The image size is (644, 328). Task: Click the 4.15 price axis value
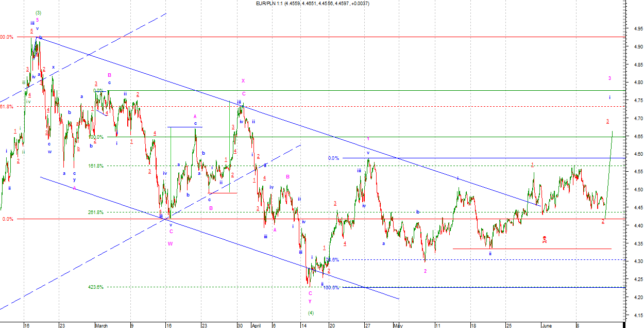point(637,315)
